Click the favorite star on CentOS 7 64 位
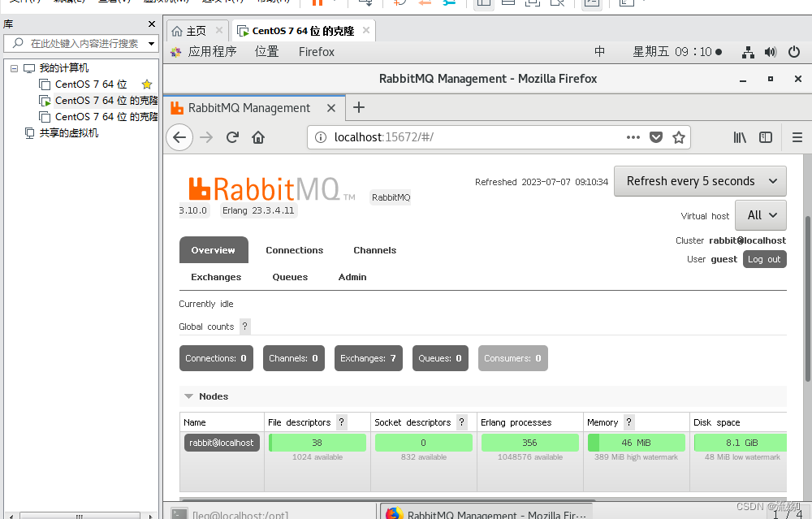The image size is (812, 519). pyautogui.click(x=147, y=84)
